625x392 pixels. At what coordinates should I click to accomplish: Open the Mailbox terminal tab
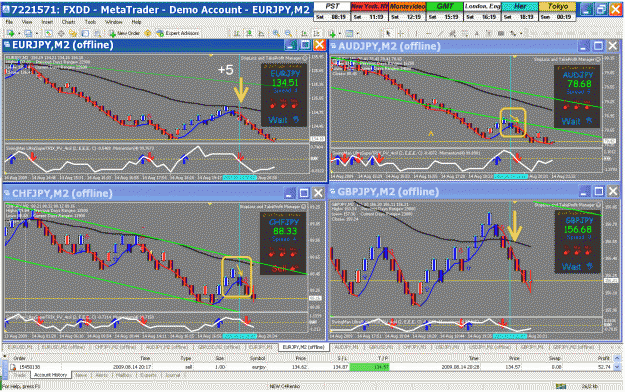(x=124, y=375)
